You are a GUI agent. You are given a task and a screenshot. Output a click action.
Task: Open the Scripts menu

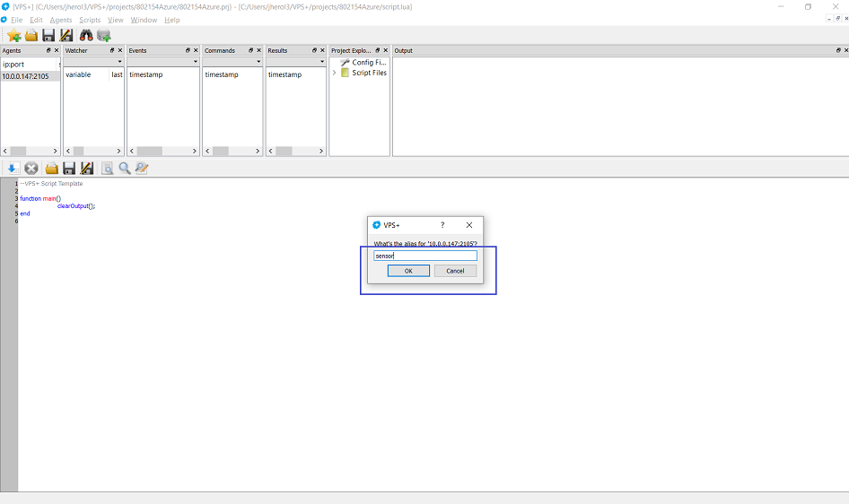90,20
